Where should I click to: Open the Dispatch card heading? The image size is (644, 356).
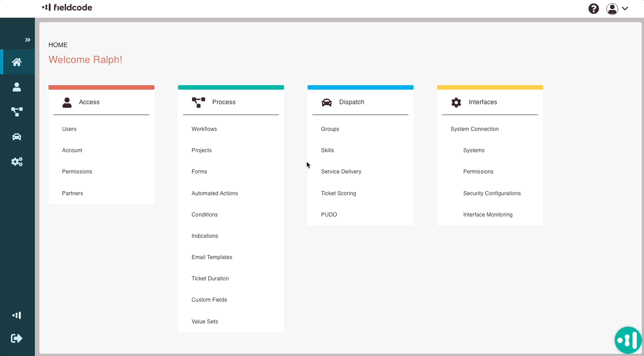[351, 102]
